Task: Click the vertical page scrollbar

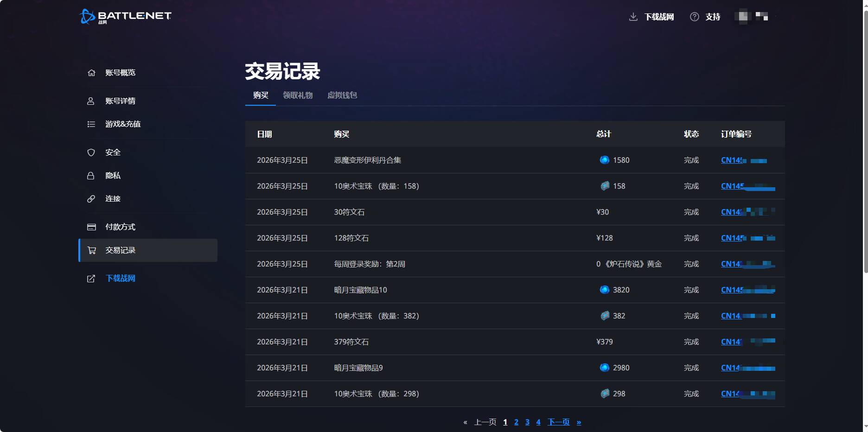Action: point(865,139)
